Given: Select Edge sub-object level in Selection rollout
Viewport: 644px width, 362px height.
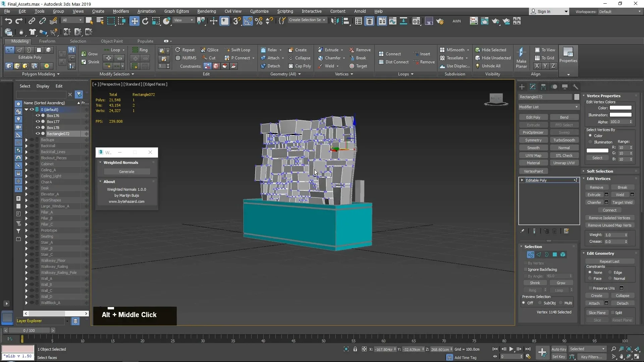Looking at the screenshot, I should click(539, 255).
